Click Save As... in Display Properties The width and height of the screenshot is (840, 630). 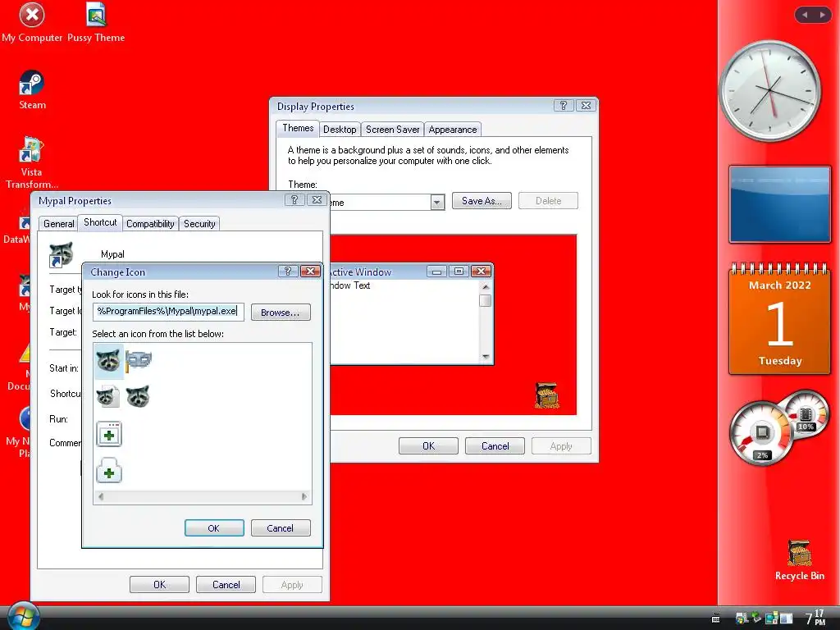tap(482, 201)
